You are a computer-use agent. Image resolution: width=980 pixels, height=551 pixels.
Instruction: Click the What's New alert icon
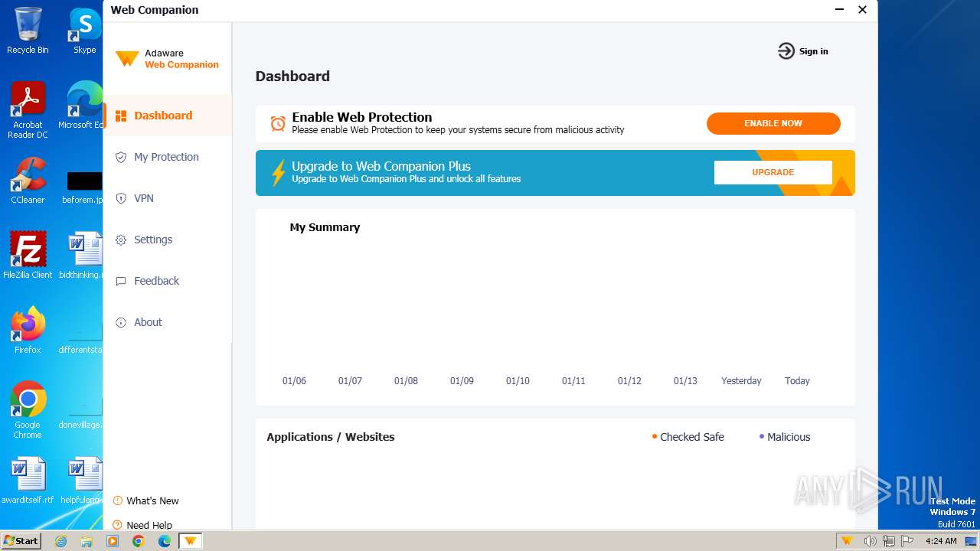tap(118, 501)
